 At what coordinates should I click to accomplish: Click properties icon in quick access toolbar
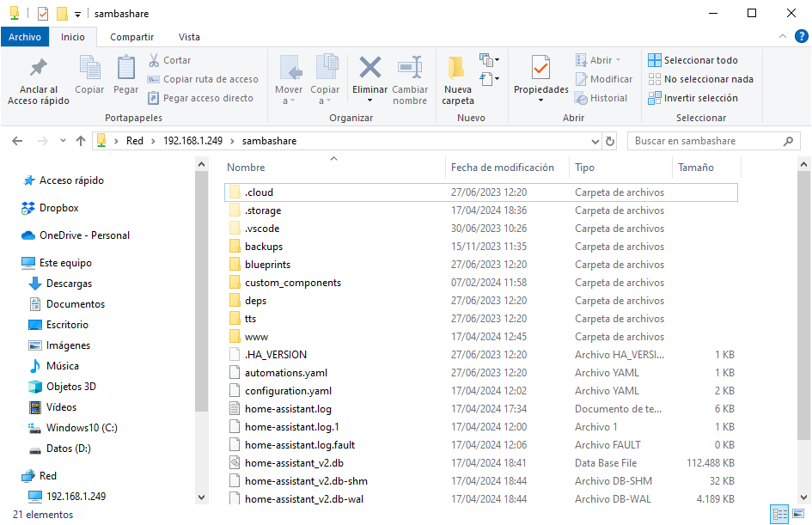43,14
